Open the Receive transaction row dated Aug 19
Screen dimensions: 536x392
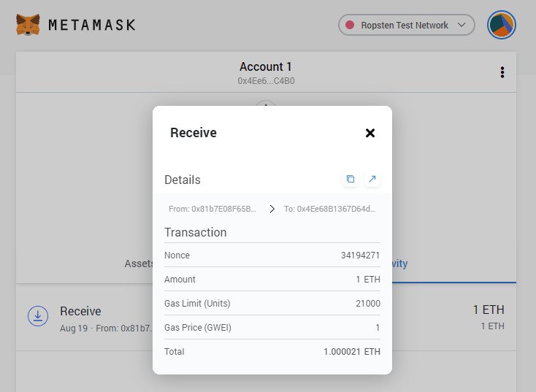point(266,317)
